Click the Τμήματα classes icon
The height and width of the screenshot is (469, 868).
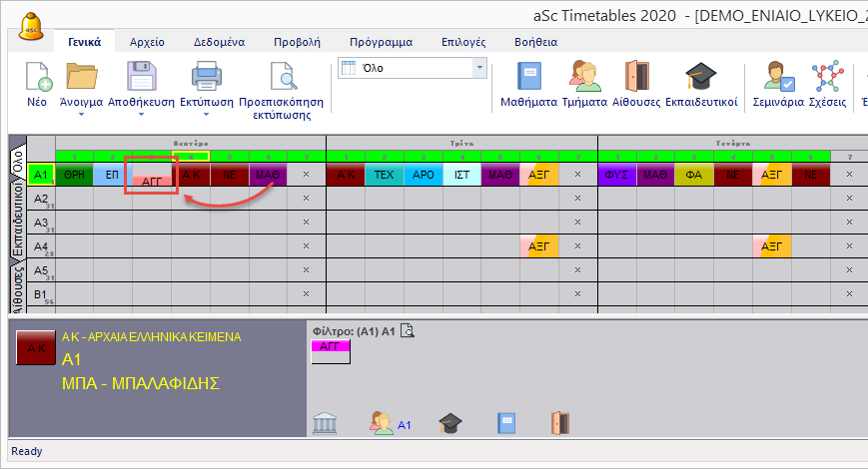pyautogui.click(x=584, y=78)
